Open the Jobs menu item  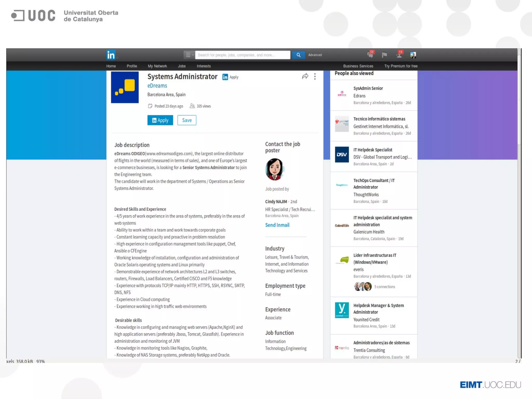click(182, 66)
